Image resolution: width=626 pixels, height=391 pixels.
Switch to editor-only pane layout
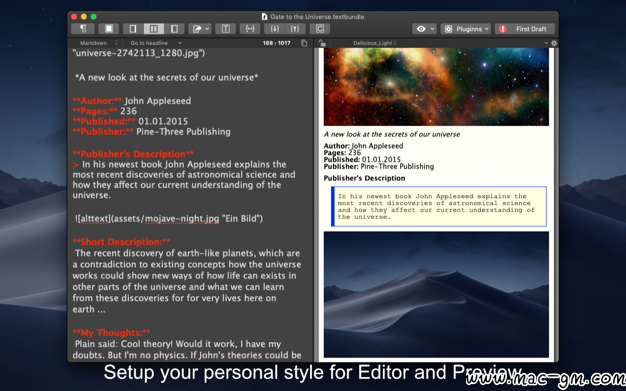pyautogui.click(x=133, y=29)
